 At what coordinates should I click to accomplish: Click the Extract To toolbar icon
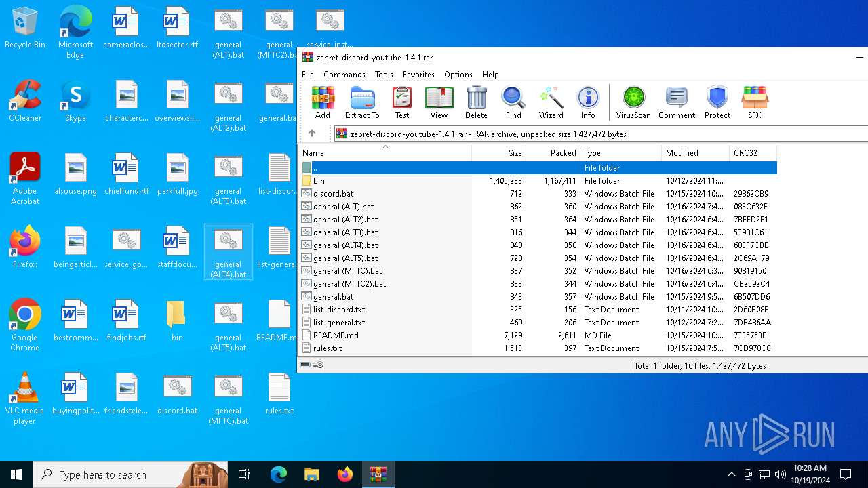pyautogui.click(x=362, y=102)
